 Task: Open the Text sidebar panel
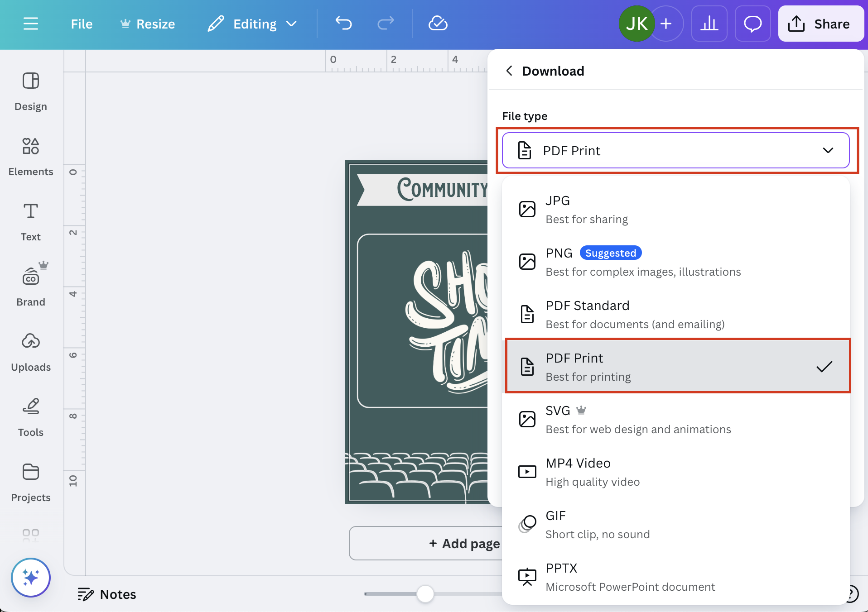click(x=31, y=222)
